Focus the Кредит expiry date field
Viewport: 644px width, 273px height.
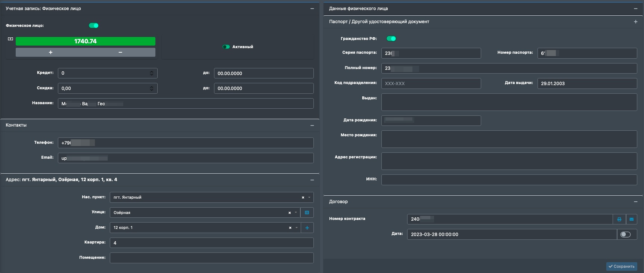tap(264, 73)
